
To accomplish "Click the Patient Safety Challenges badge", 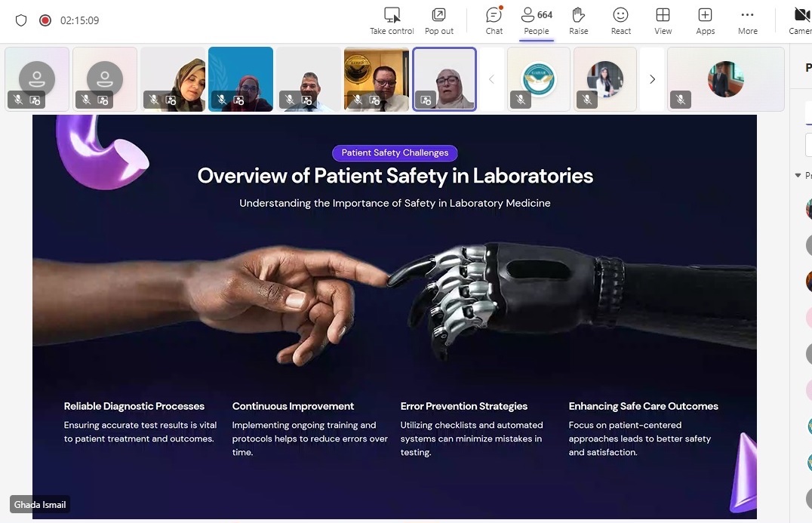I will (x=395, y=152).
